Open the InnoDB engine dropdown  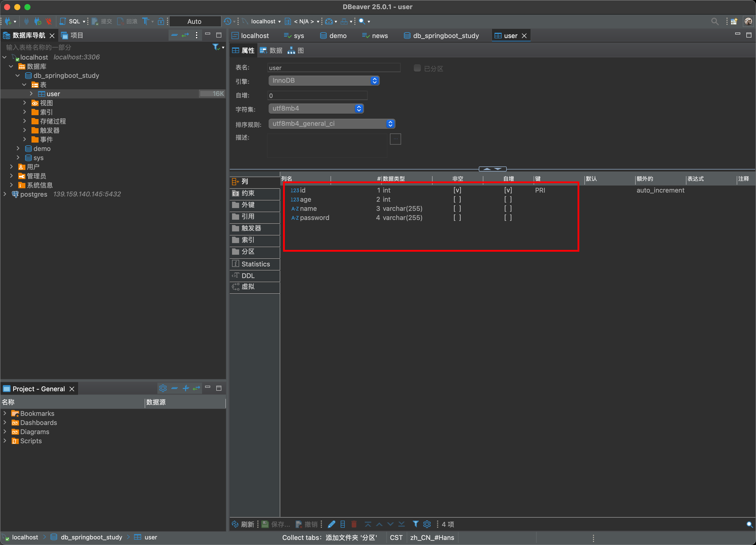(324, 81)
